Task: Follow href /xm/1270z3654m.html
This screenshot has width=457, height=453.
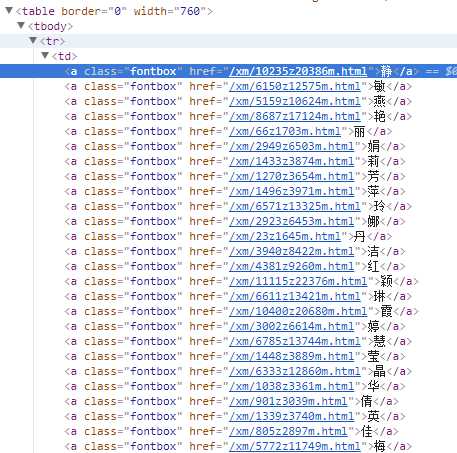Action: coord(291,176)
